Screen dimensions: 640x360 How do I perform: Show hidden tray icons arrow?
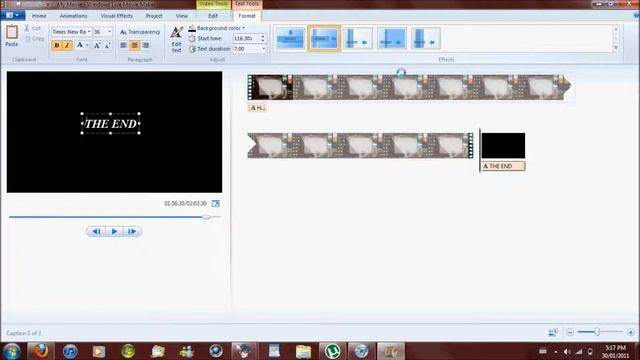pos(556,351)
